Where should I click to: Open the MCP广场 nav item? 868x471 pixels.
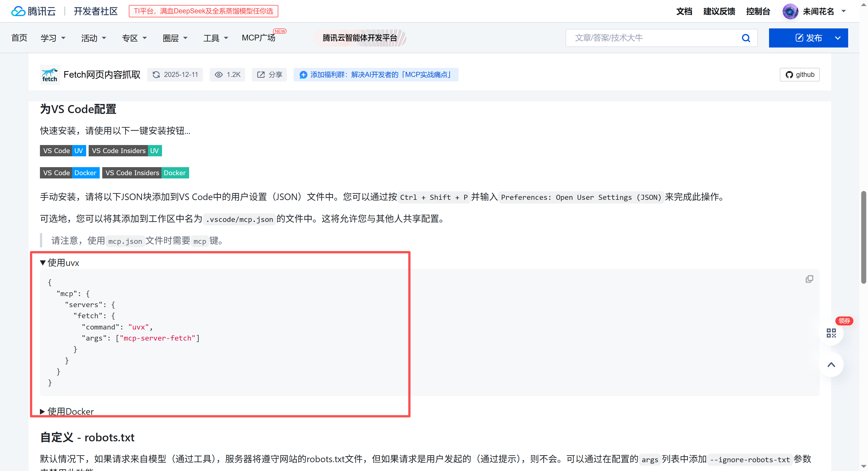pyautogui.click(x=259, y=38)
